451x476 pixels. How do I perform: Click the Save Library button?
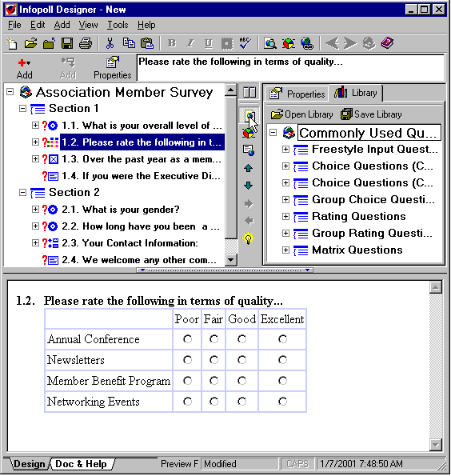pos(371,114)
